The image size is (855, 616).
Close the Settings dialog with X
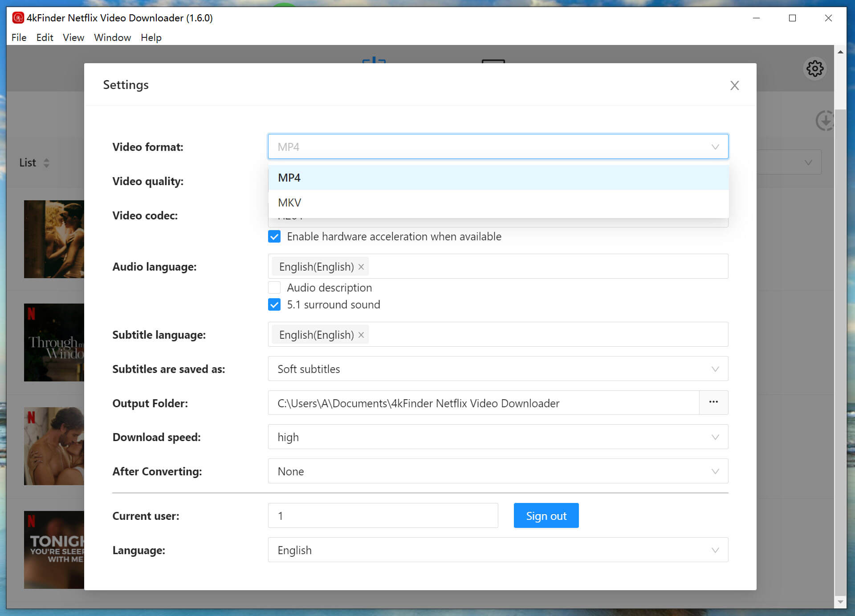point(734,85)
